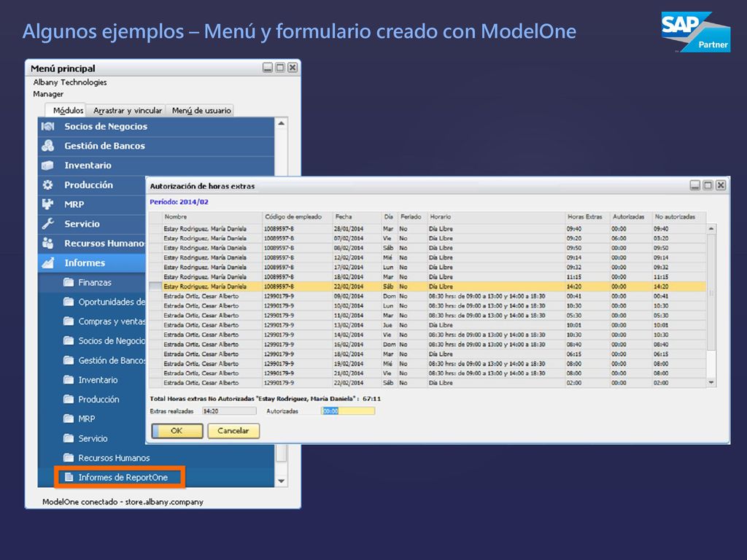Open the Producción gear icon
The image size is (747, 560).
tap(47, 184)
